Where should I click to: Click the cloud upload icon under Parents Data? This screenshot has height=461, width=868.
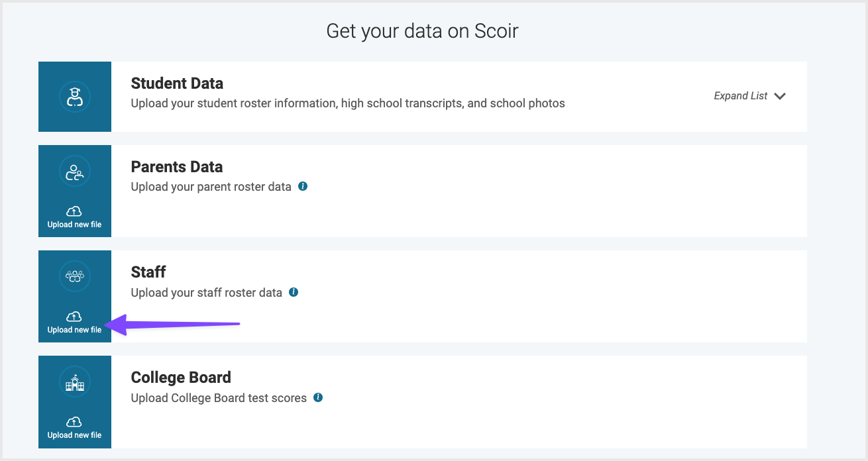(x=74, y=211)
